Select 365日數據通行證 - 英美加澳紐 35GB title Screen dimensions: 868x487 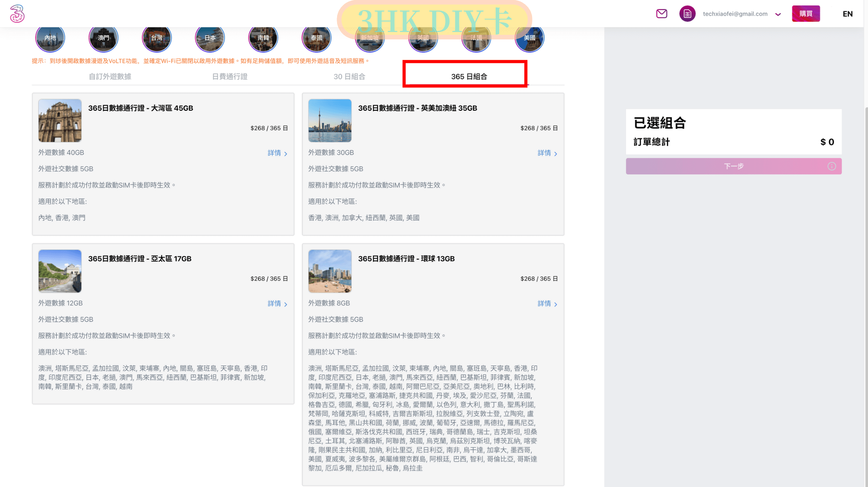tap(417, 108)
